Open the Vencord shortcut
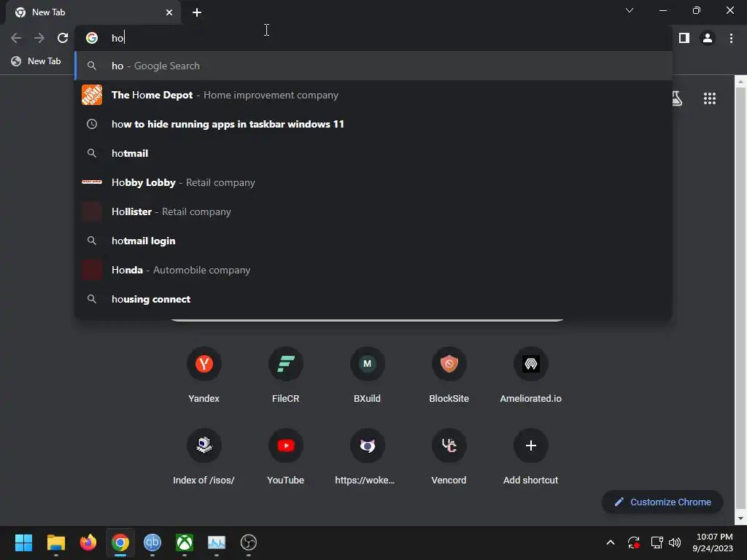Screen dimensions: 747x560 pyautogui.click(x=449, y=457)
